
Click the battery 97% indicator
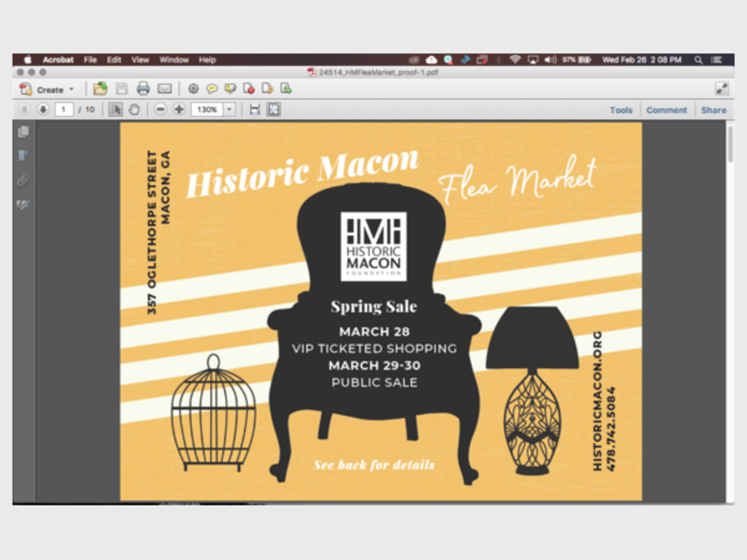[x=576, y=60]
